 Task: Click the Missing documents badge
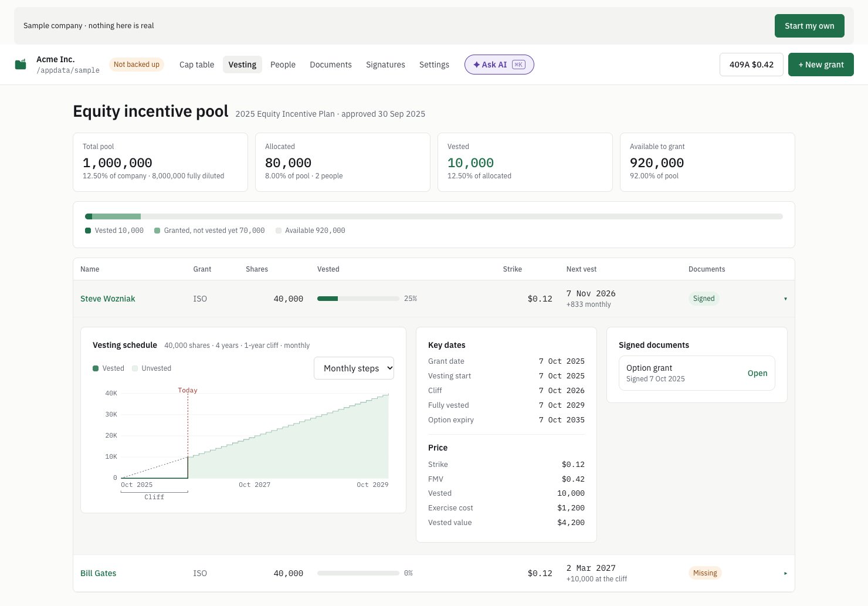coord(705,573)
